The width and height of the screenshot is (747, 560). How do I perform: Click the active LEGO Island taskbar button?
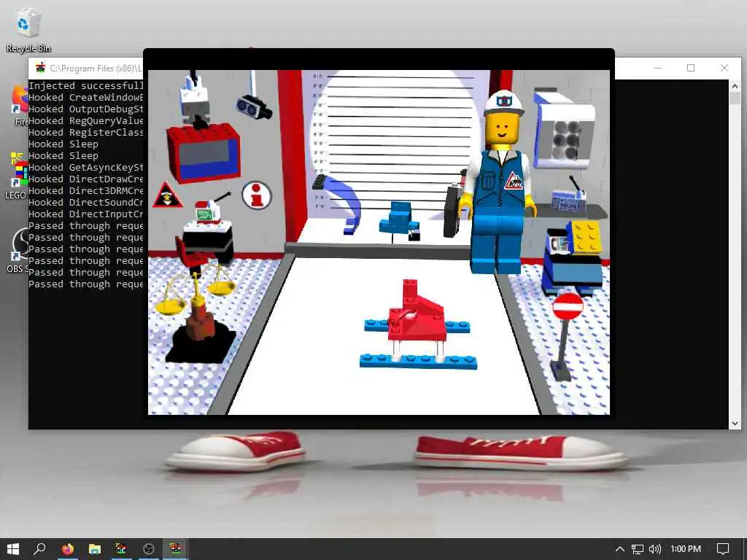point(175,549)
